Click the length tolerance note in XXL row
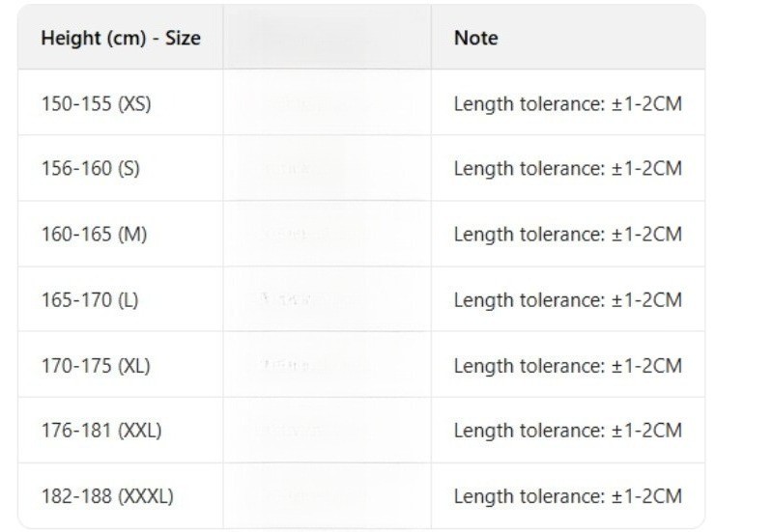773x532 pixels. coord(567,431)
